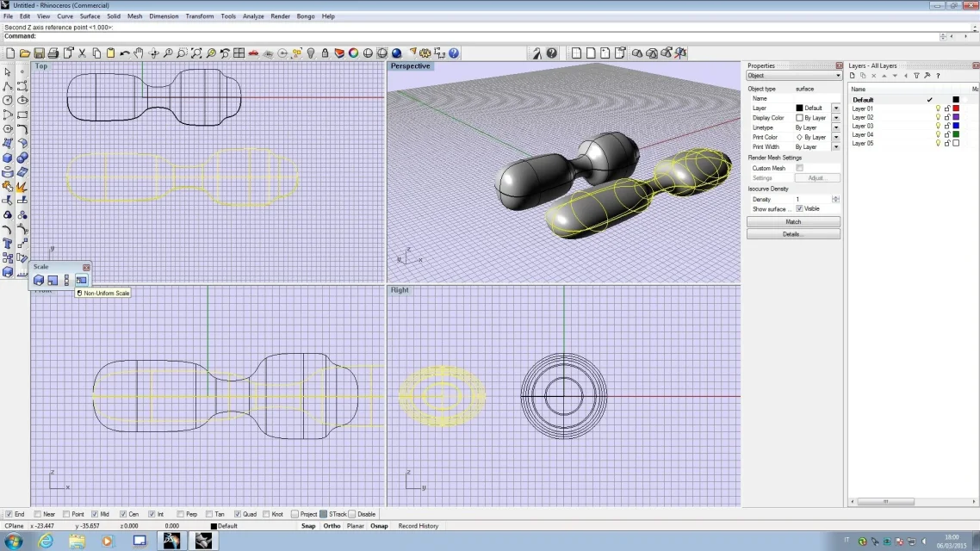980x551 pixels.
Task: Click the four-viewport layout icon
Action: click(239, 53)
